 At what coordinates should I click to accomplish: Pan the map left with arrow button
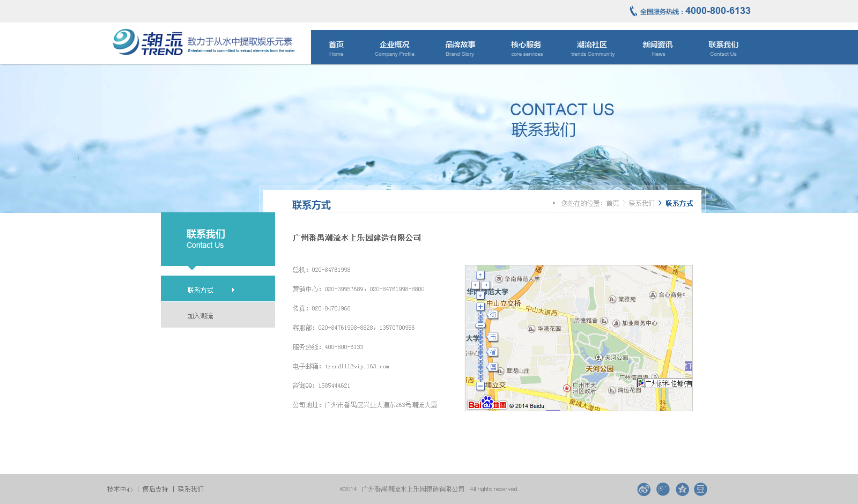pyautogui.click(x=475, y=285)
